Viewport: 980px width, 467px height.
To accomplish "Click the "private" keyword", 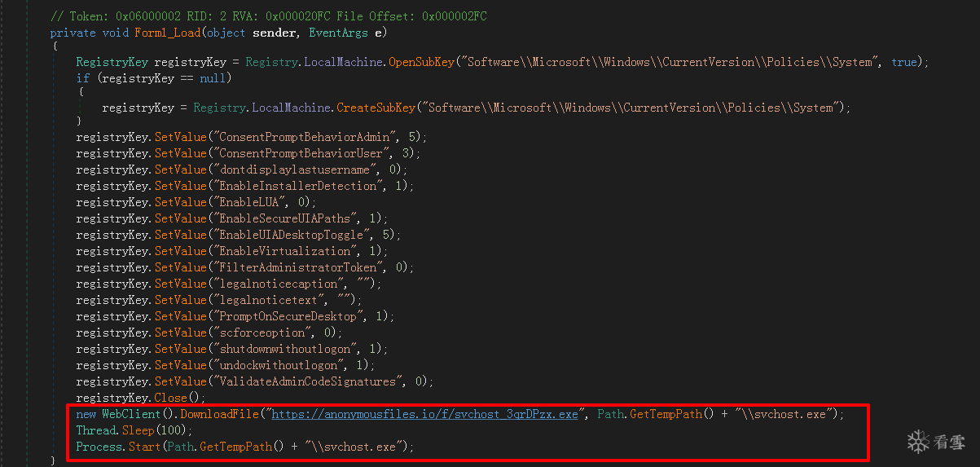I will (72, 33).
